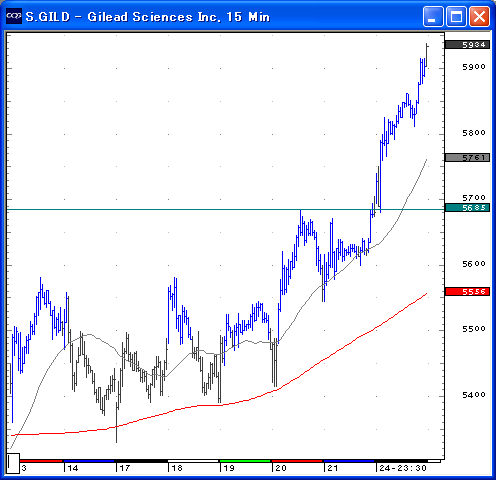Click the 5700 price scale label
Image resolution: width=496 pixels, height=480 pixels.
(474, 198)
